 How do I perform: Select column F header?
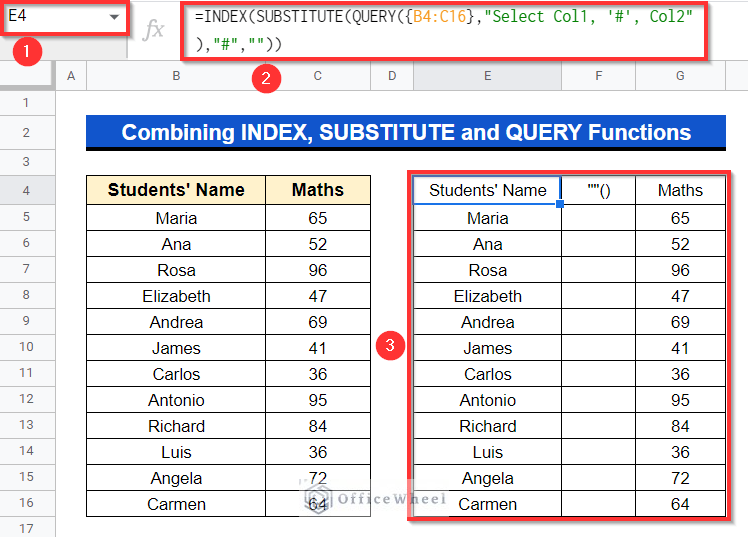tap(598, 76)
